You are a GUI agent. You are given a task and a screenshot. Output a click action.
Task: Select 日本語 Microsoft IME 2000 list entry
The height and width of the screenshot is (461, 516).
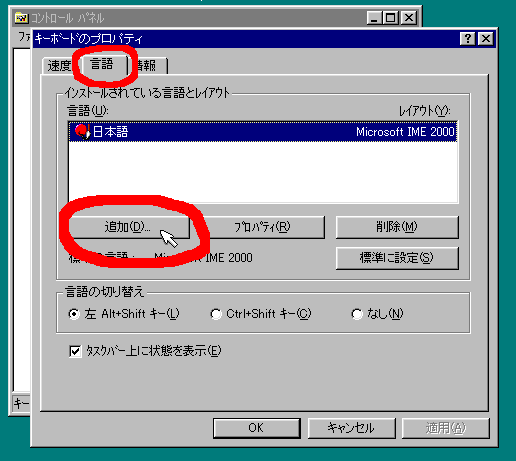[263, 132]
